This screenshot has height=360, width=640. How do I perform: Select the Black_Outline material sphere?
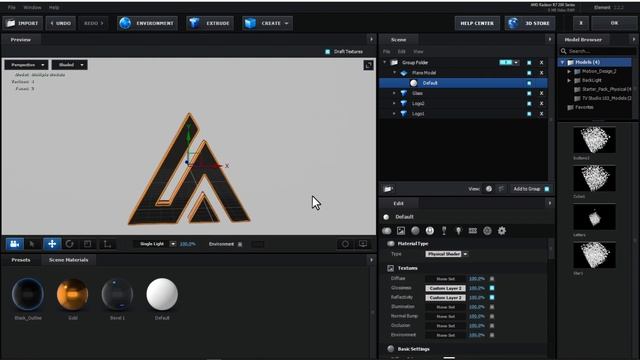(28, 294)
